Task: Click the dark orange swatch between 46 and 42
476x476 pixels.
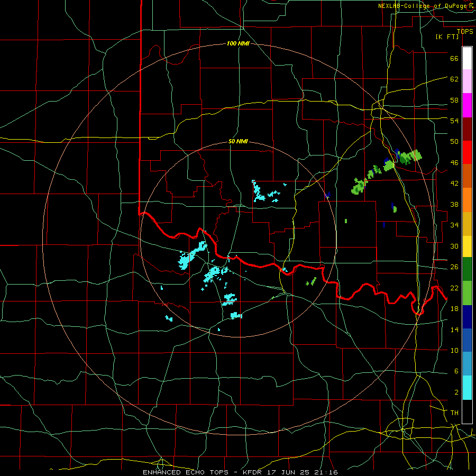Action: tap(467, 176)
